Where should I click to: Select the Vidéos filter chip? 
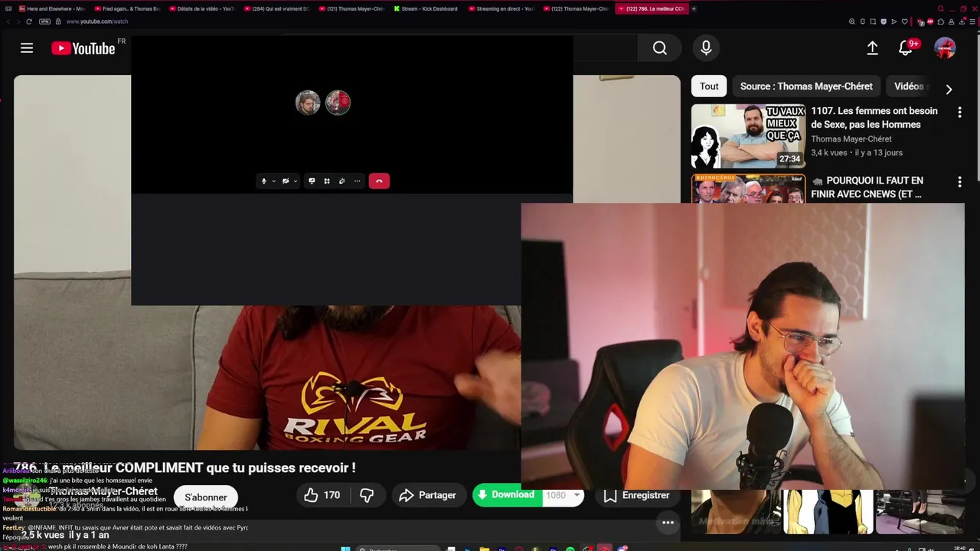(909, 86)
